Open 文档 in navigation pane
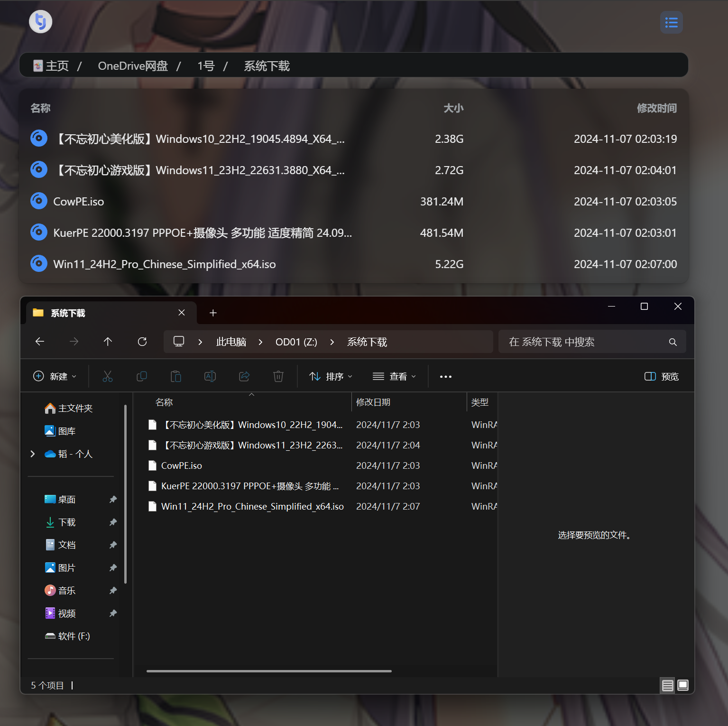The image size is (728, 726). (x=60, y=545)
